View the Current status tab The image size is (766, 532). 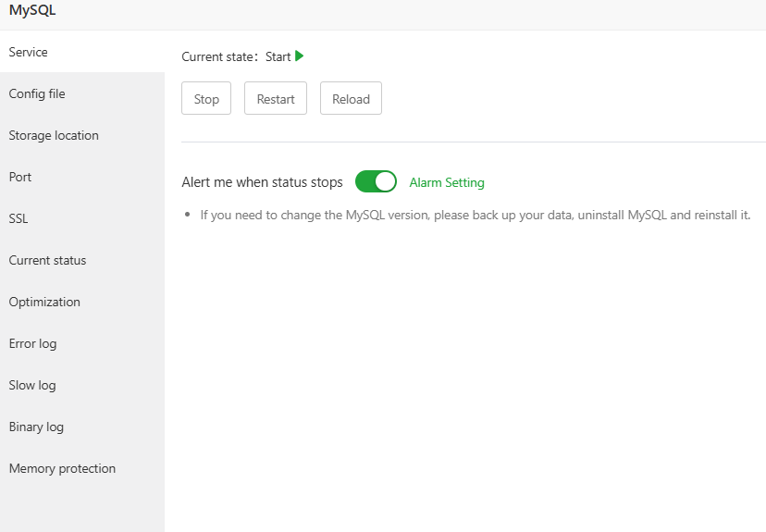[47, 261]
